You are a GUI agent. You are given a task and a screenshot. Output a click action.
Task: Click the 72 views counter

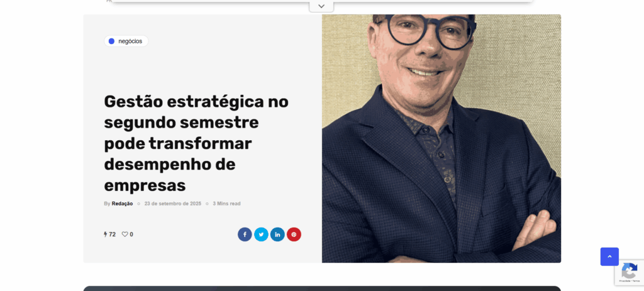click(x=112, y=234)
